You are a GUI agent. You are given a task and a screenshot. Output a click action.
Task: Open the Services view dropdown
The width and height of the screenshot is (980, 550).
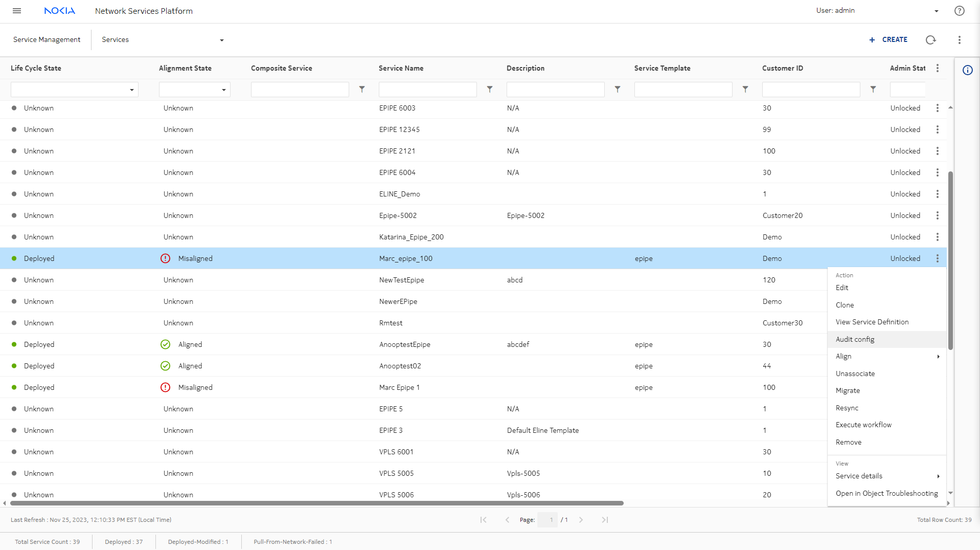221,40
